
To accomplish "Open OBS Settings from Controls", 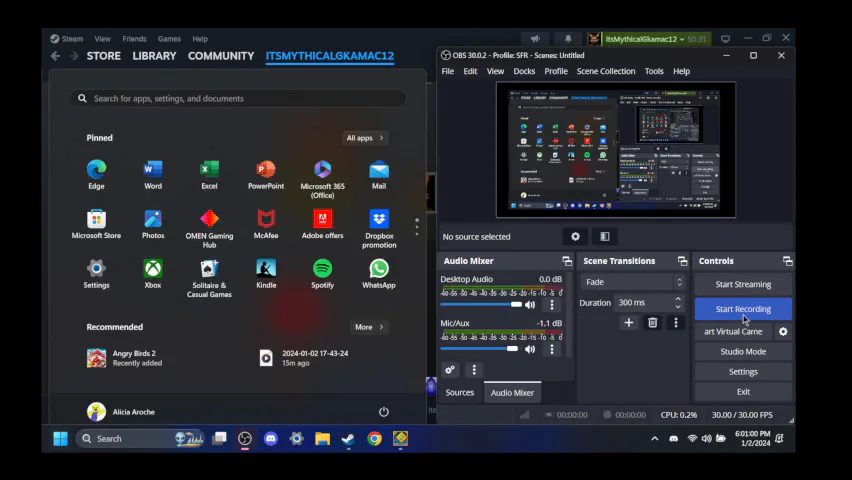I will (x=743, y=372).
